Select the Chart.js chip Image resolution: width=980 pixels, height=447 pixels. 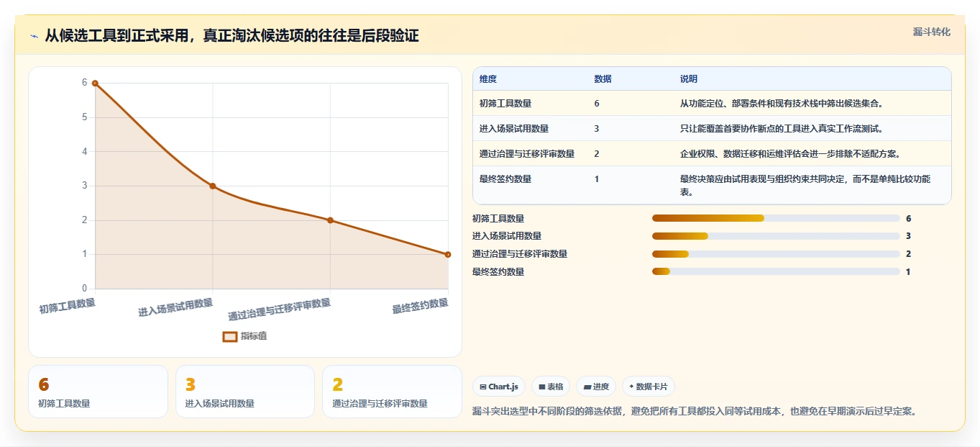(x=500, y=387)
